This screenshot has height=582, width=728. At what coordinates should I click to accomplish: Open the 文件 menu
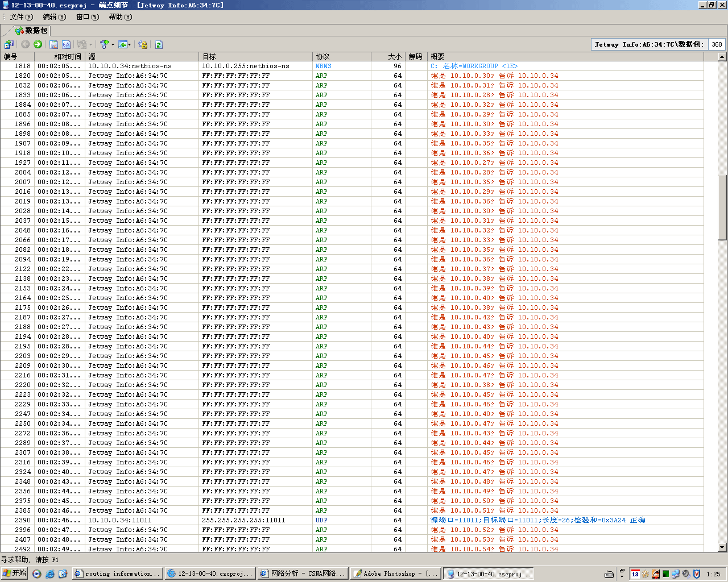pos(21,17)
